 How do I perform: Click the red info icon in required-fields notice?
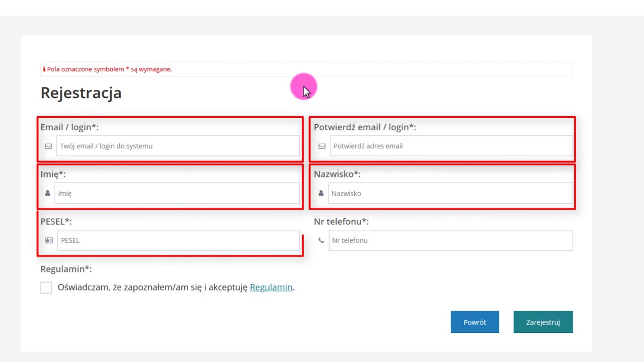pos(44,69)
